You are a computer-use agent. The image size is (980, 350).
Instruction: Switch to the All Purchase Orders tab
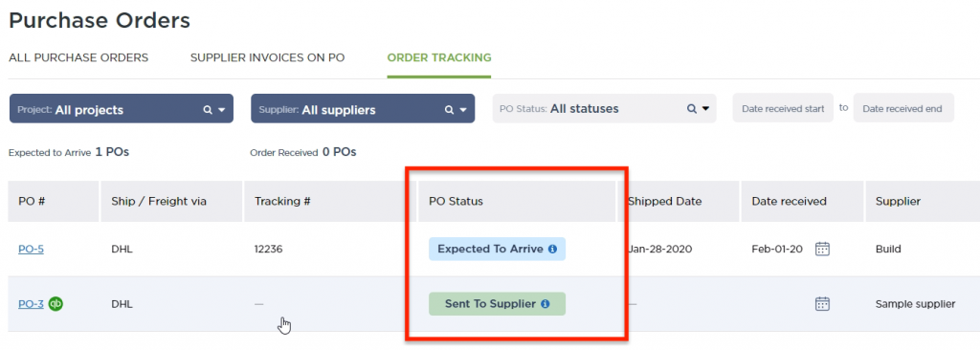[78, 57]
